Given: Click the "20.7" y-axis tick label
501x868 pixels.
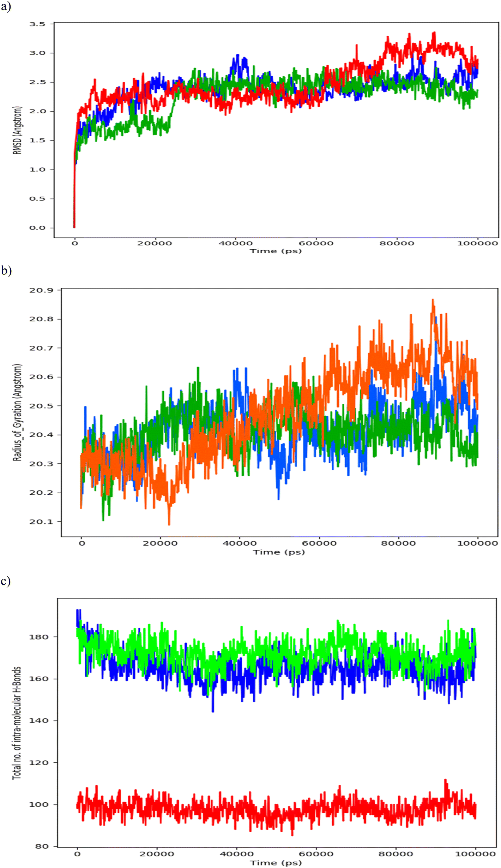Looking at the screenshot, I should 41,348.
